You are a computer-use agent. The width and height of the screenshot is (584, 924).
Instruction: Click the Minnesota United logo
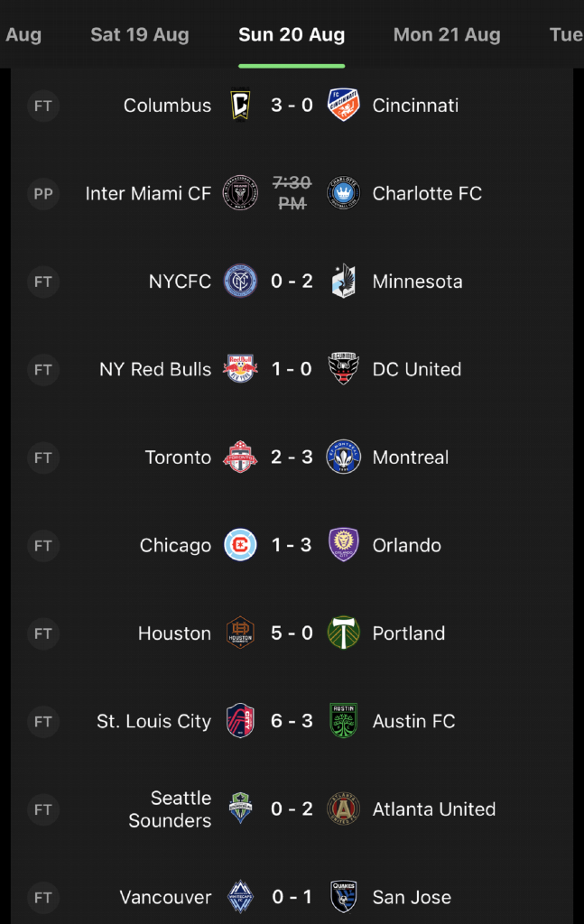344,282
